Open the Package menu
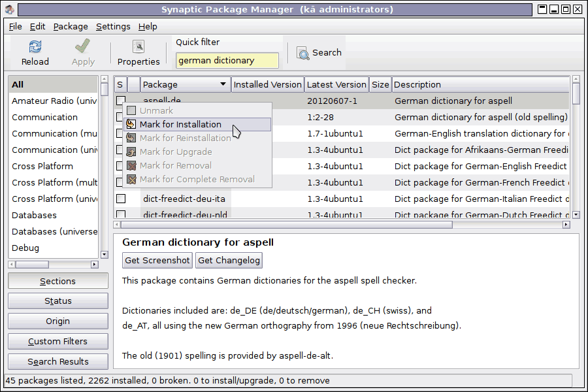 (71, 27)
